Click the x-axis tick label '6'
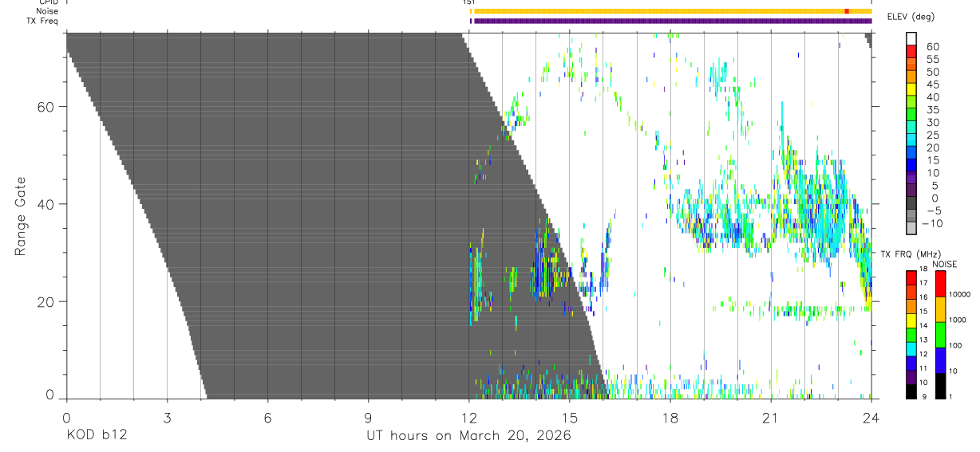Image resolution: width=980 pixels, height=452 pixels. (x=267, y=417)
